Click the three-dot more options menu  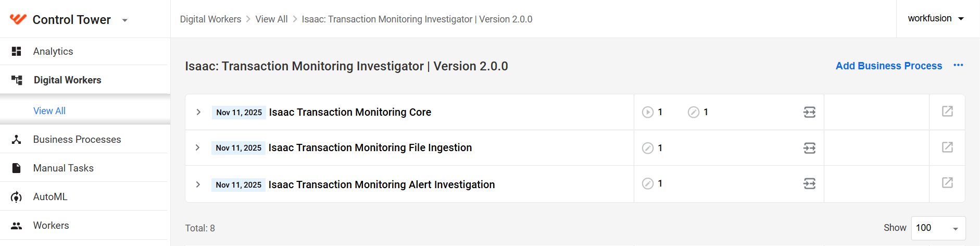(958, 65)
